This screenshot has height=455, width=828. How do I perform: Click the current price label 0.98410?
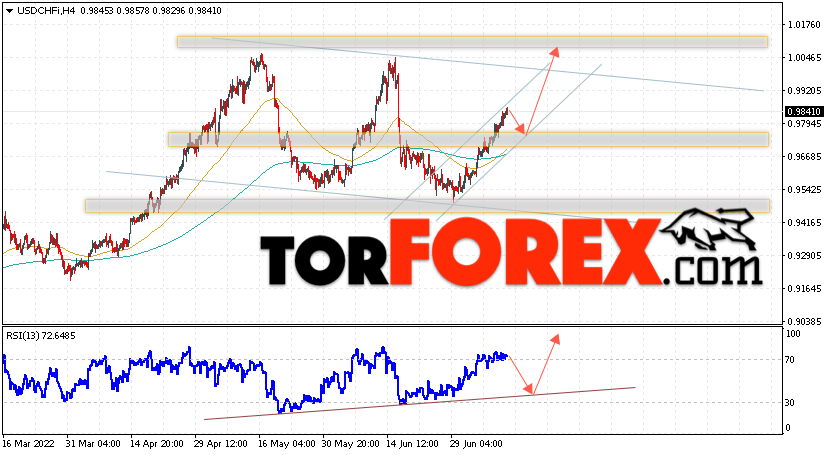tap(804, 111)
